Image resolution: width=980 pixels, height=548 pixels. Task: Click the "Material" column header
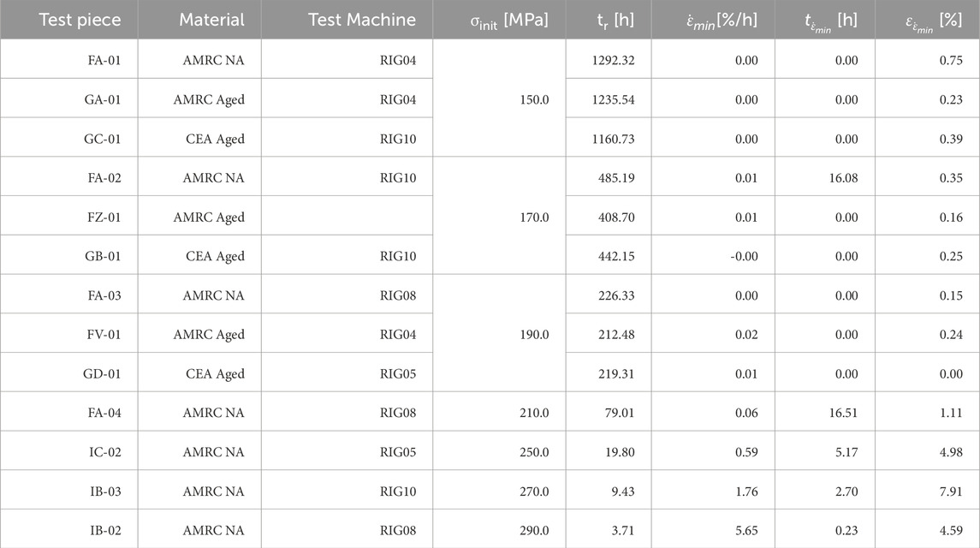(211, 20)
